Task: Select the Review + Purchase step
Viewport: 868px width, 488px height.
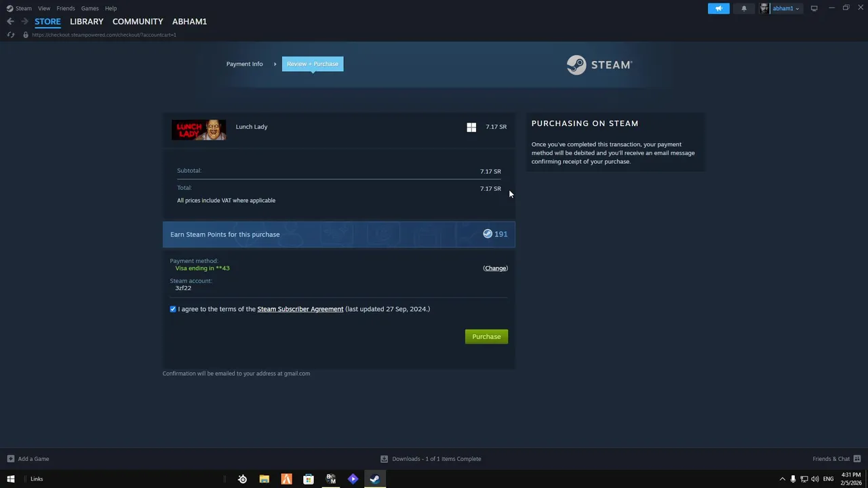Action: coord(313,64)
